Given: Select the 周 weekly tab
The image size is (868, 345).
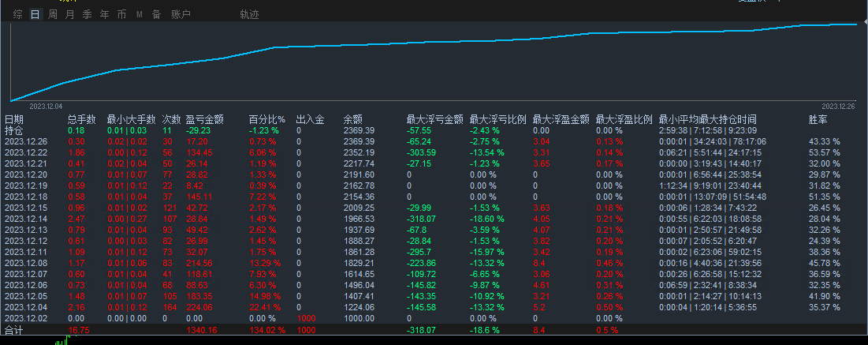Looking at the screenshot, I should 52,14.
